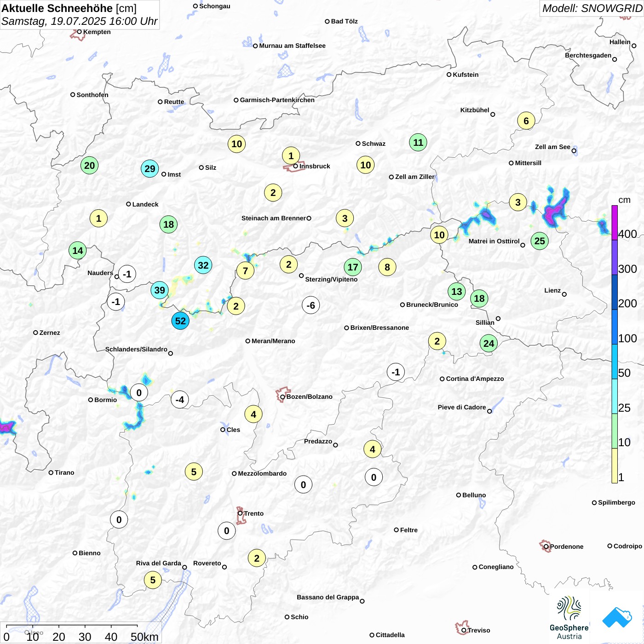
Task: Click the 'Zell am See' label
Action: click(552, 147)
